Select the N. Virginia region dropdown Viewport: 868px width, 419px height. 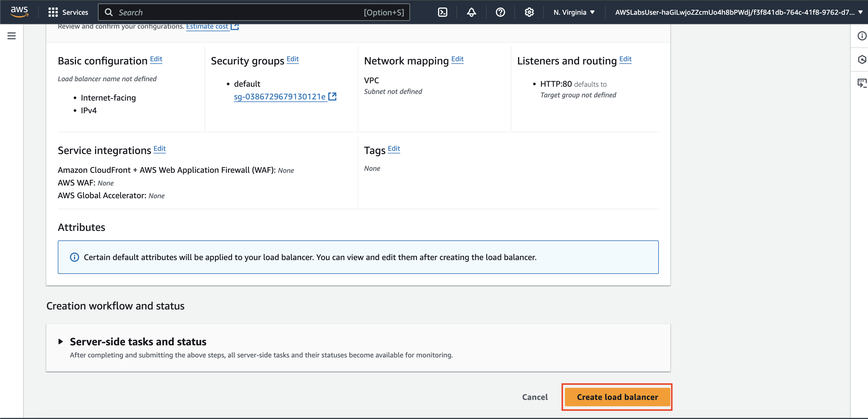click(x=574, y=12)
